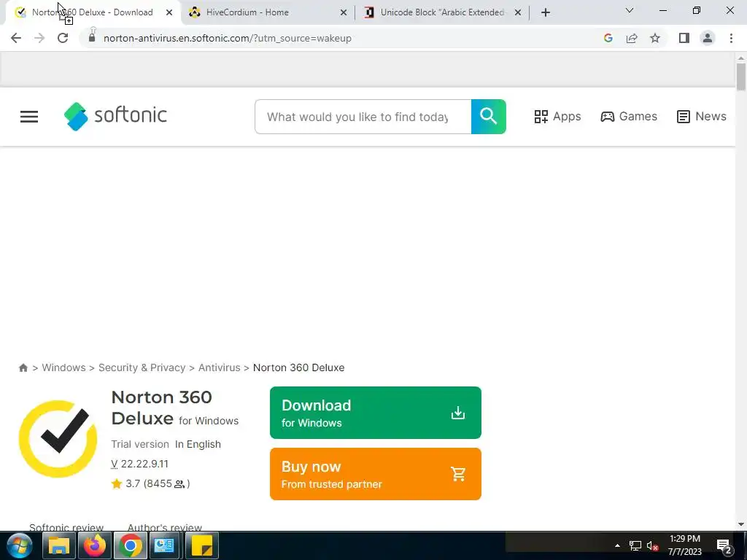Click the blue search magnifier button
The width and height of the screenshot is (747, 560).
click(488, 117)
